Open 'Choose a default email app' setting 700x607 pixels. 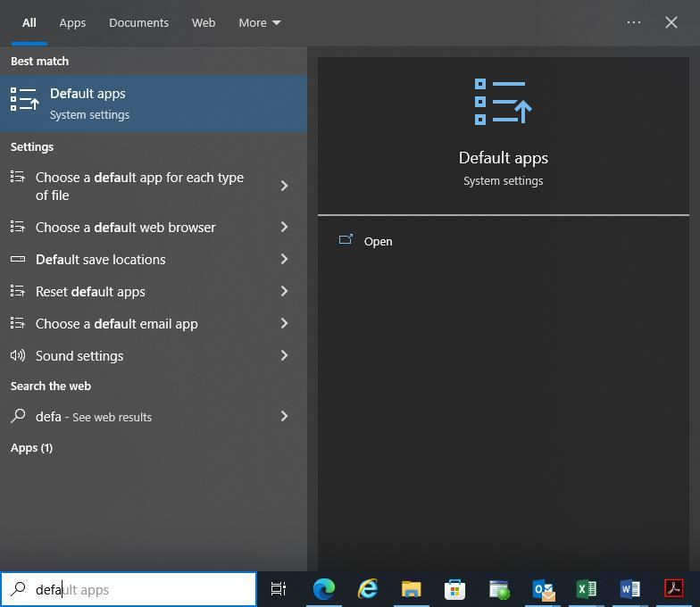coord(154,323)
